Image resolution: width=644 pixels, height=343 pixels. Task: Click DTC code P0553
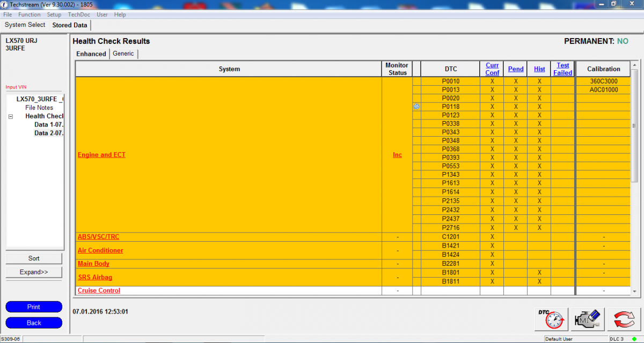(451, 166)
